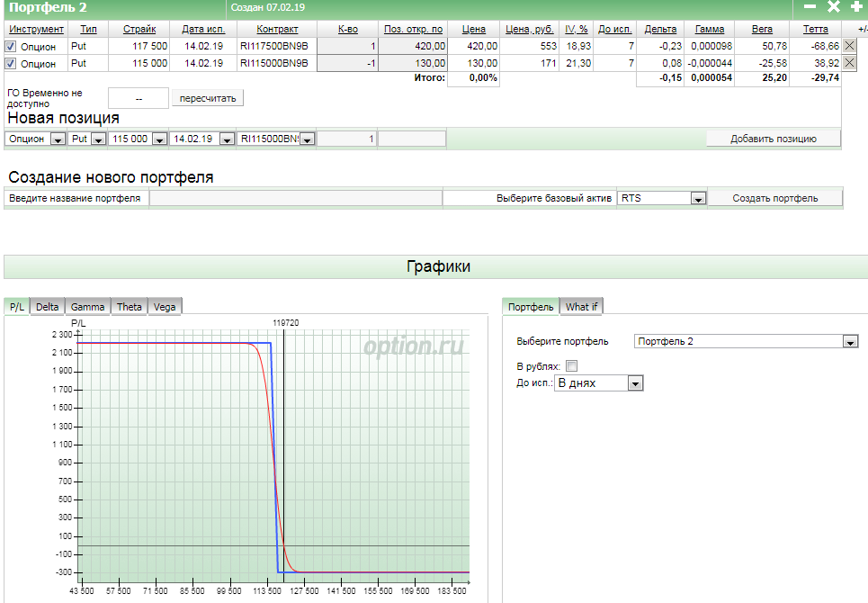Screen dimensions: 868x603
Task: Click the portfolio name input field
Action: click(295, 198)
